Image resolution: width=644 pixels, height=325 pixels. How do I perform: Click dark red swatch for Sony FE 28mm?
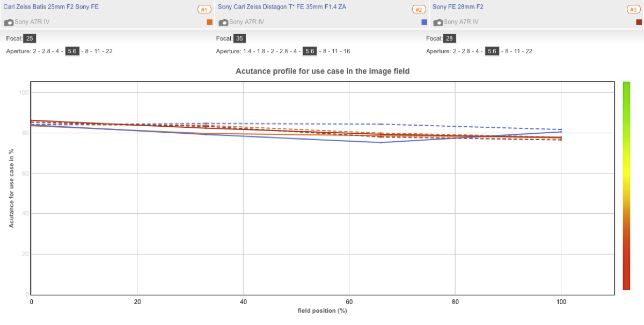tap(639, 22)
